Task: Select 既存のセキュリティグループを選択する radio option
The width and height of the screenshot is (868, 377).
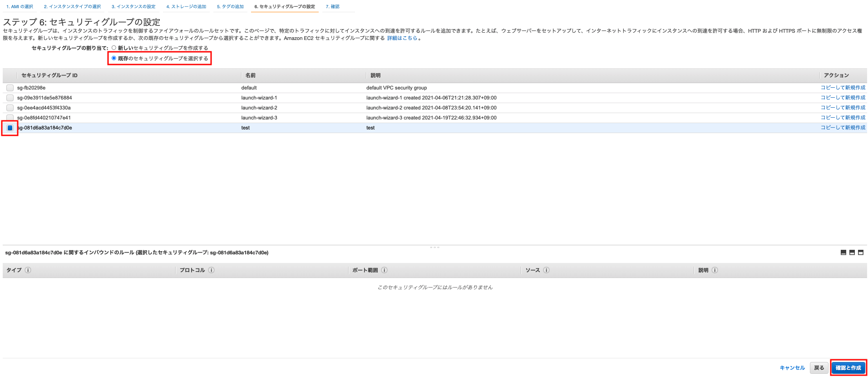Action: coord(114,58)
